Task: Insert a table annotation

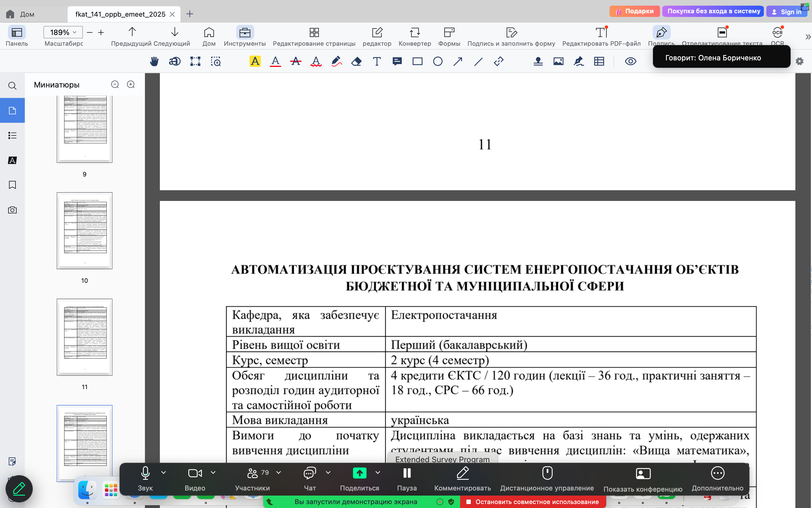Action: pos(599,62)
